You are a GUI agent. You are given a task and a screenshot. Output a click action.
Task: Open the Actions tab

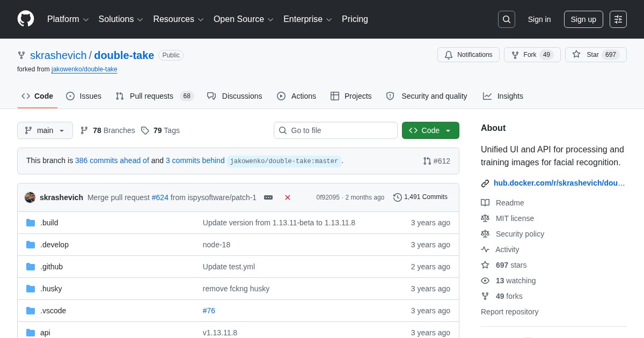[x=296, y=96]
